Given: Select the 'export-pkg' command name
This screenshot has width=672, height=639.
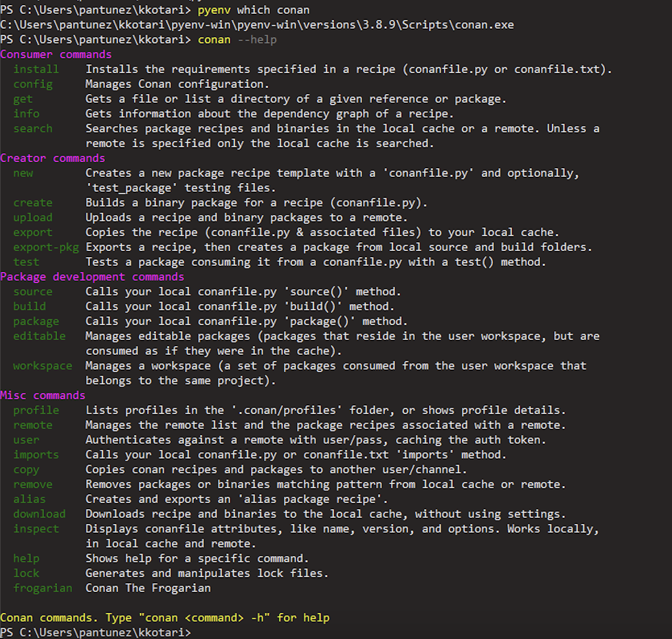Looking at the screenshot, I should 46,247.
